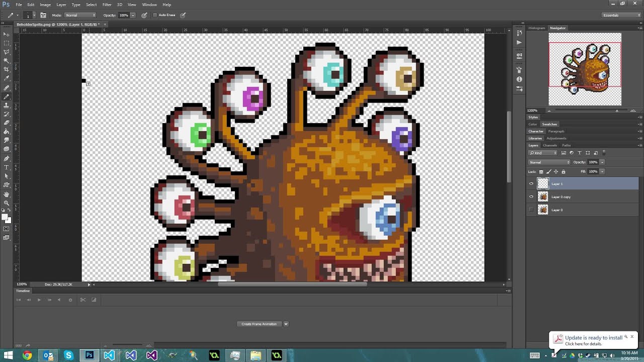
Task: Click the Create Frame Animation button
Action: (259, 324)
